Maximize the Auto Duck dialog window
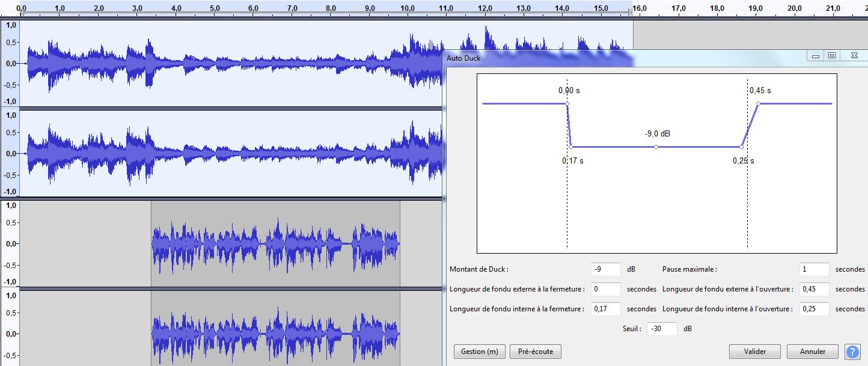868x366 pixels. (x=832, y=55)
